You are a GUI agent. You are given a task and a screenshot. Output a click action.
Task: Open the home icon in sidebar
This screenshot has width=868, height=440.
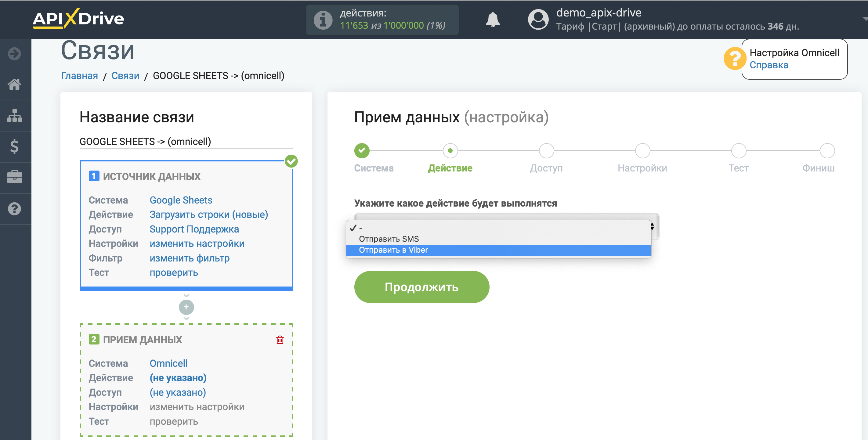(14, 84)
